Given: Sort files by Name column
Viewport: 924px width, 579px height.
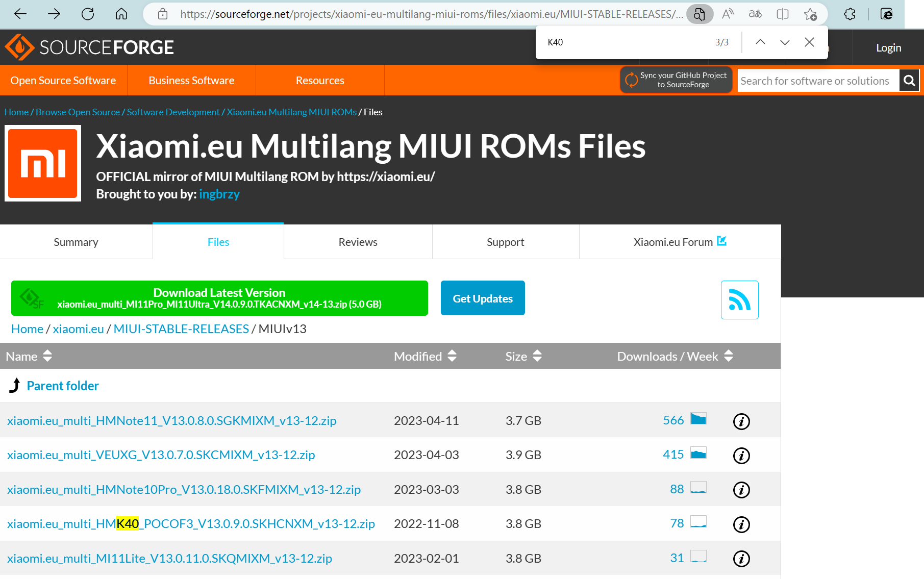Looking at the screenshot, I should (x=29, y=356).
